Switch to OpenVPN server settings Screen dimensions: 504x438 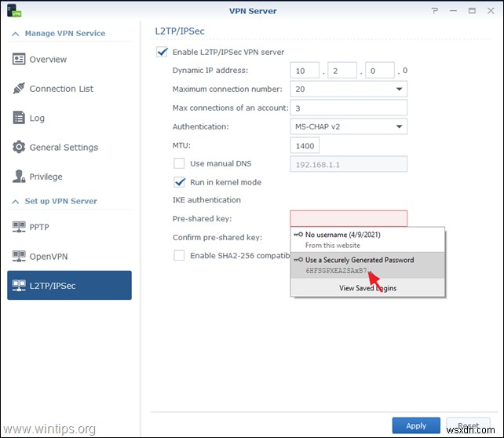click(x=69, y=256)
